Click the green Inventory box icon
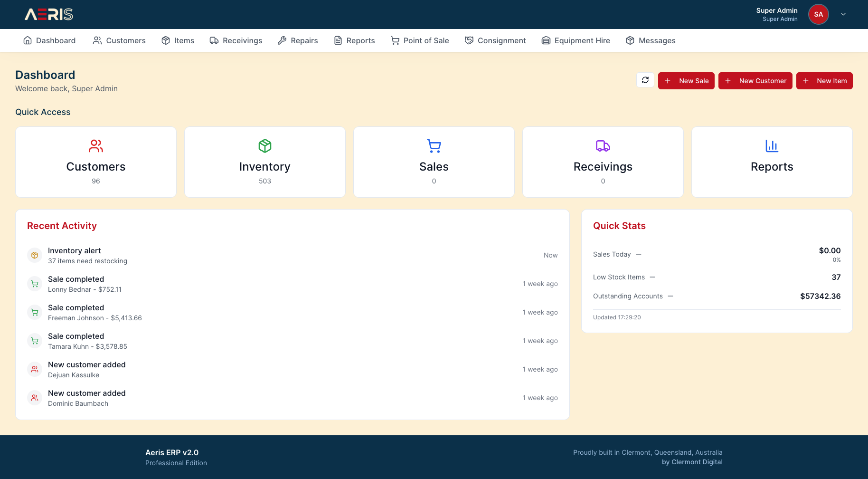The image size is (868, 479). coord(265,146)
